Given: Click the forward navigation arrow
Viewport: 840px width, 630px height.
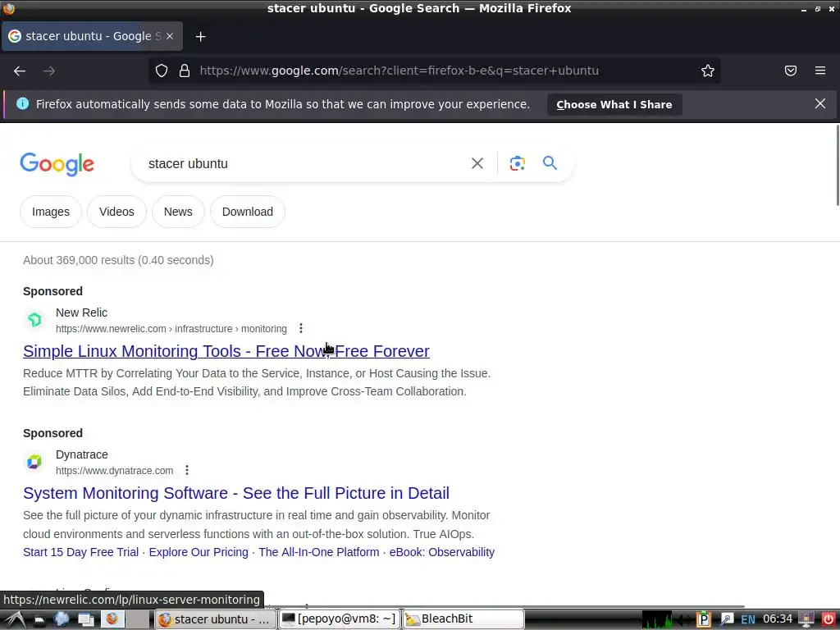Looking at the screenshot, I should tap(49, 71).
